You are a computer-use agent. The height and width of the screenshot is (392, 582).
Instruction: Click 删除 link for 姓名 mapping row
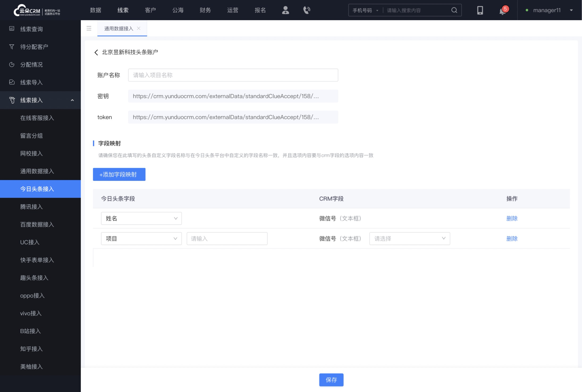[512, 218]
